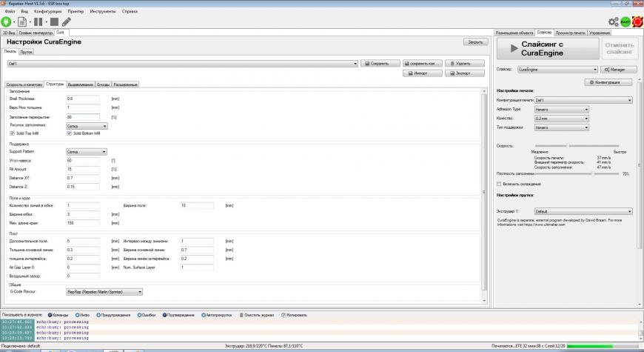Screen dimensions: 644x352
Task: Click the Сохранить как button
Action: [423, 64]
